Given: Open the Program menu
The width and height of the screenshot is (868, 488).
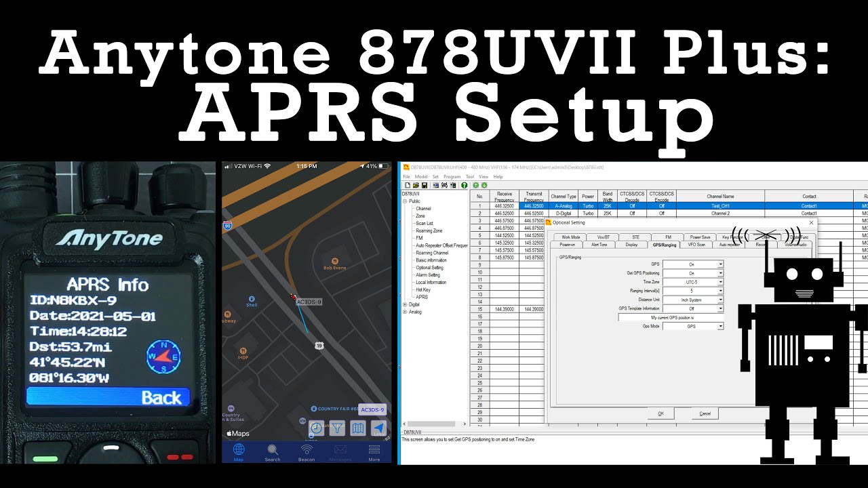Looking at the screenshot, I should (x=452, y=176).
